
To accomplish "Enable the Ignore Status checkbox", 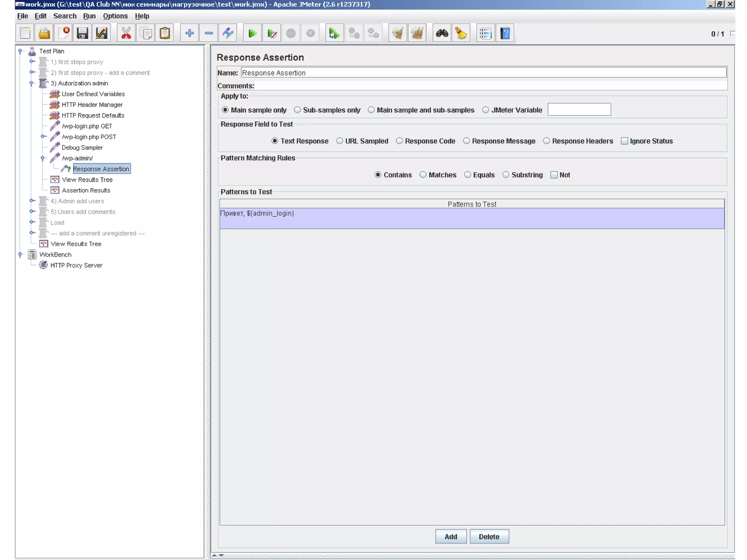I will tap(624, 141).
